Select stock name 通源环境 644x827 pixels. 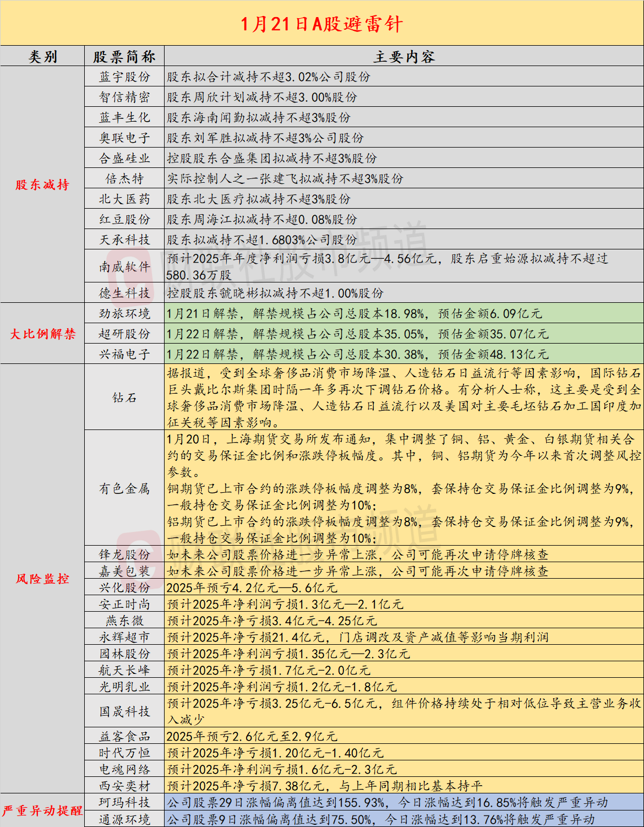point(124,819)
